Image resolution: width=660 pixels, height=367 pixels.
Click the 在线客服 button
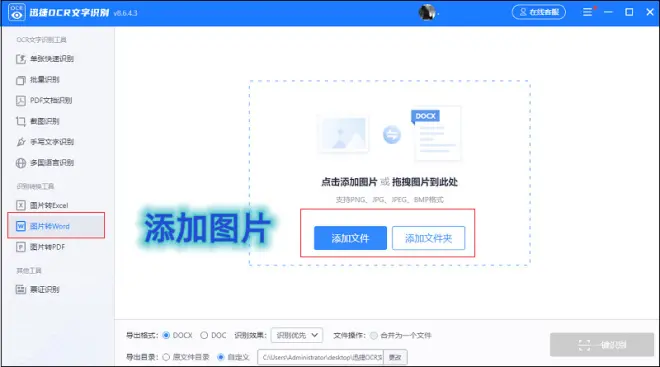pyautogui.click(x=539, y=12)
